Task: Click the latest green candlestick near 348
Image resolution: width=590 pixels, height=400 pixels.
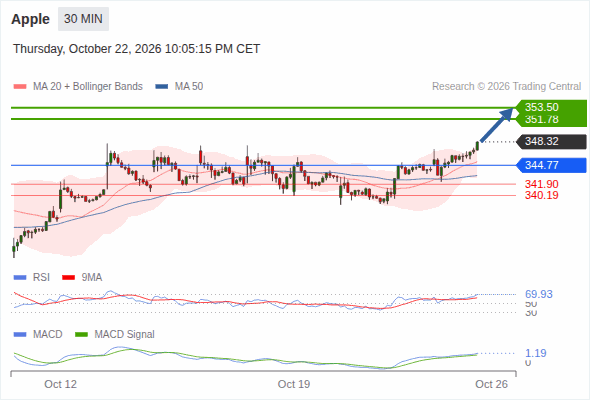Action: pyautogui.click(x=477, y=146)
